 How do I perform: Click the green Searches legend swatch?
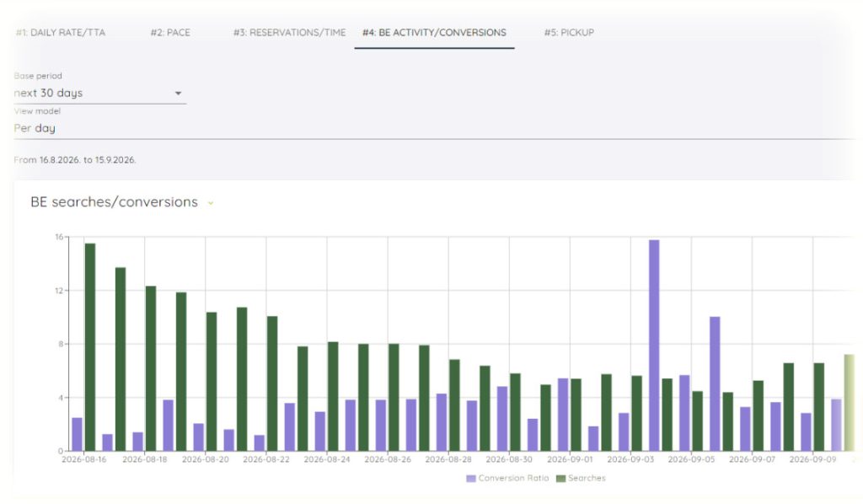pyautogui.click(x=560, y=479)
